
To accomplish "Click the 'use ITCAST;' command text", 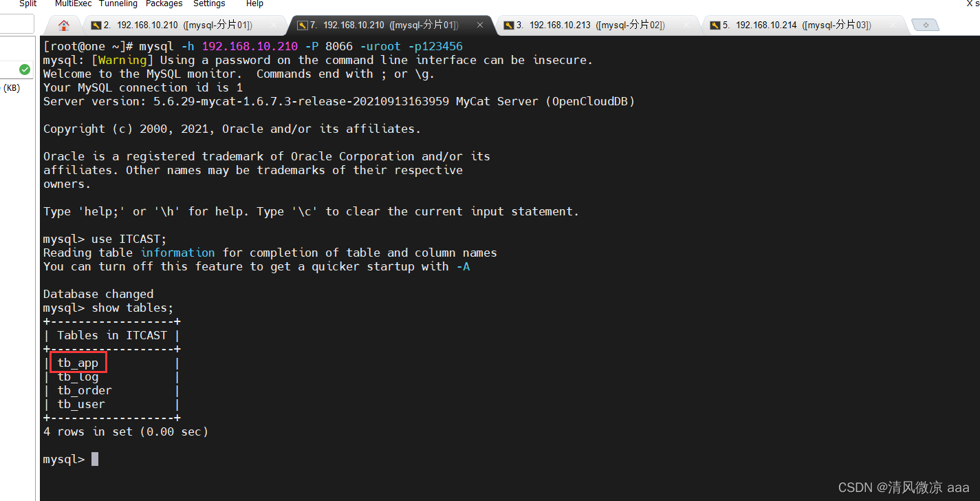I will 129,239.
